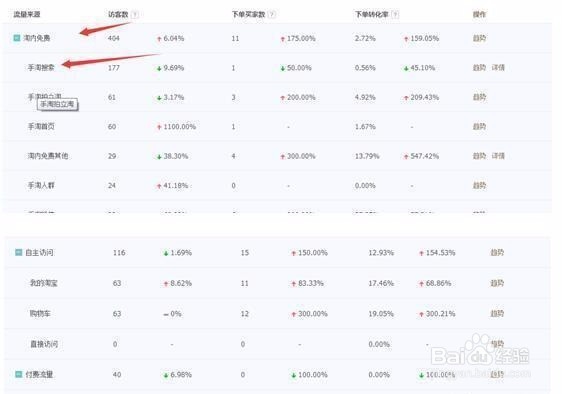The image size is (562, 394).
Task: Click conversion rate 2.72% in 淘内免费 row
Action: (x=365, y=38)
